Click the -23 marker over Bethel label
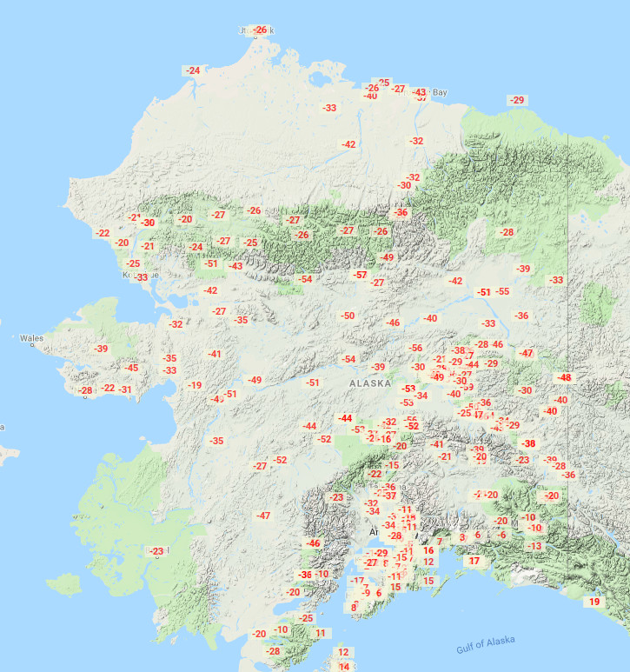Screen dimensions: 630x672 pos(156,551)
